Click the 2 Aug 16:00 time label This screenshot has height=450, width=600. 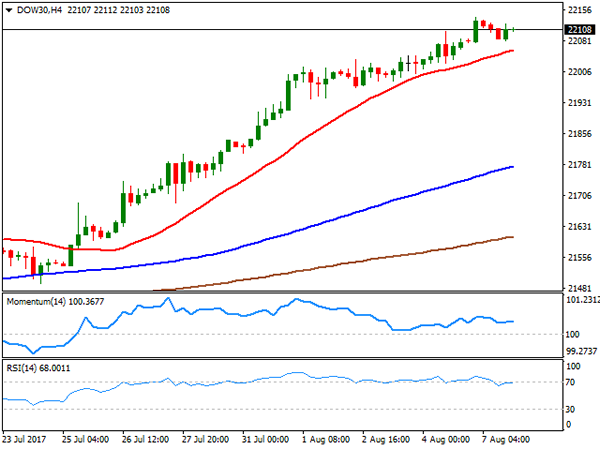click(386, 439)
